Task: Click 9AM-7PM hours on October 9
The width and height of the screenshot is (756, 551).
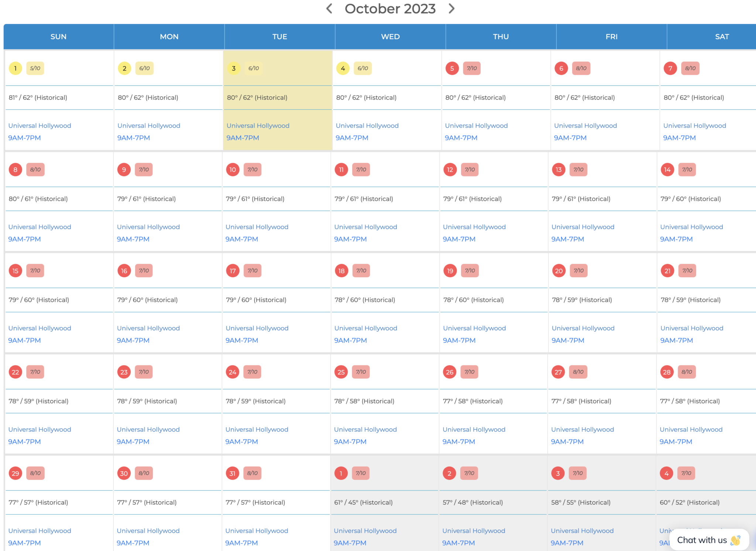Action: click(x=133, y=239)
